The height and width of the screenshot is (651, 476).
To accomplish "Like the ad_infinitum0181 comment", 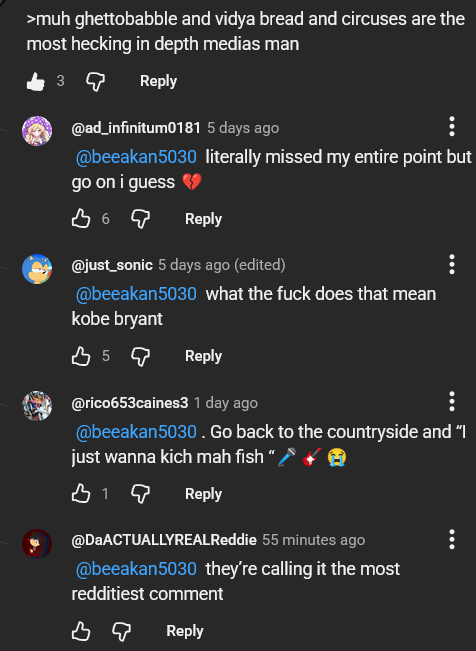I will point(81,218).
